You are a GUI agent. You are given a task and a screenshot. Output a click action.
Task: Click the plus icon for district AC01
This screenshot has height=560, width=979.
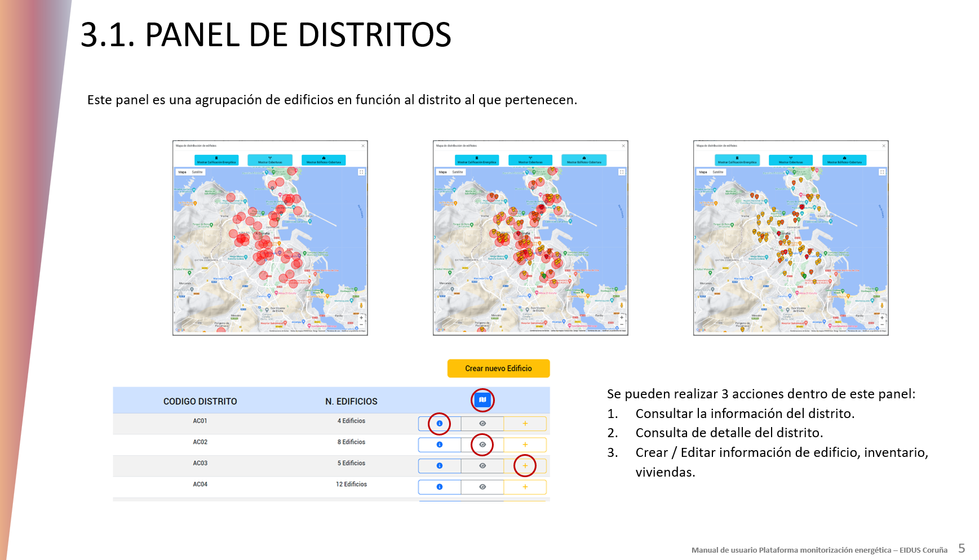525,424
